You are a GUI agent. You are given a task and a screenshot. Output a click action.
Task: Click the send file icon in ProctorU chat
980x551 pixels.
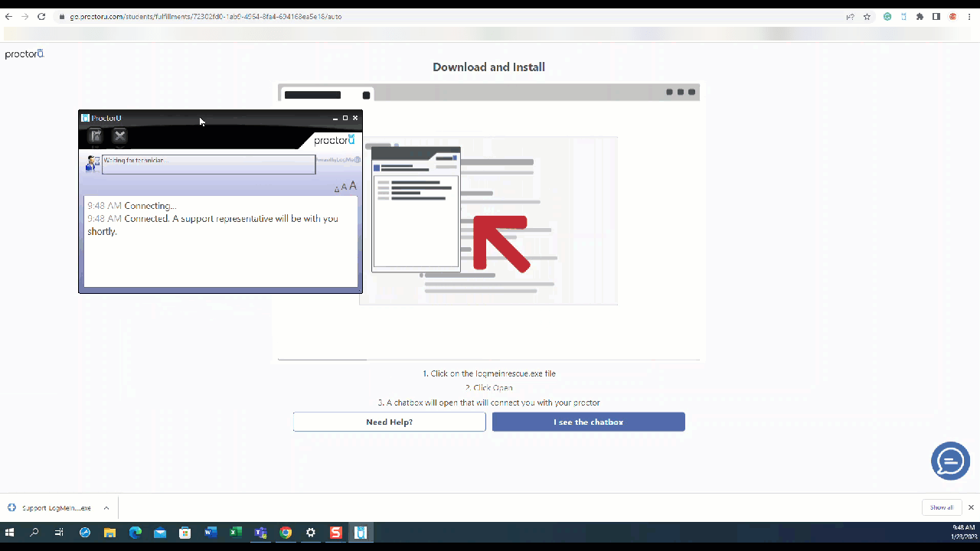click(x=95, y=136)
